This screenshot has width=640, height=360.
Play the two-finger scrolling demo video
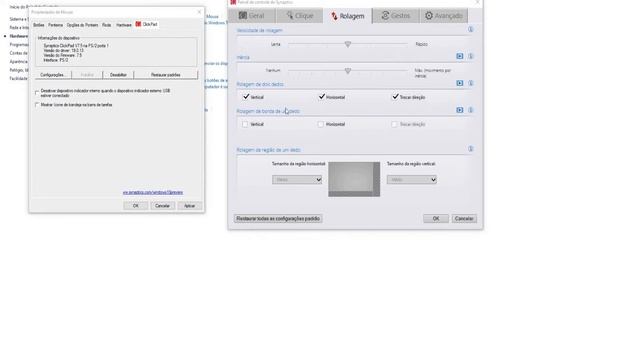tap(460, 83)
